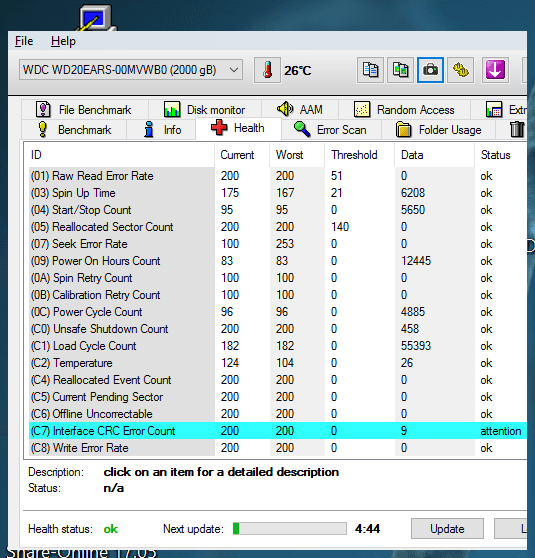This screenshot has width=535, height=558.
Task: Click the Status column header
Action: tap(501, 155)
